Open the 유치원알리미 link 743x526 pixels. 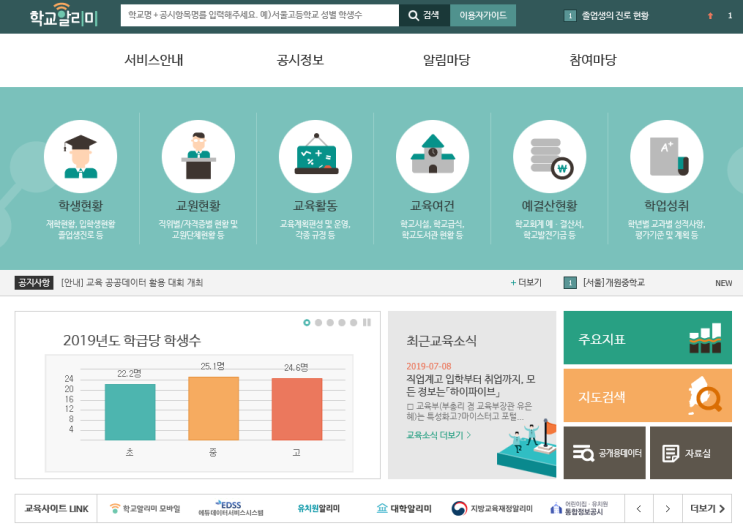click(x=318, y=508)
